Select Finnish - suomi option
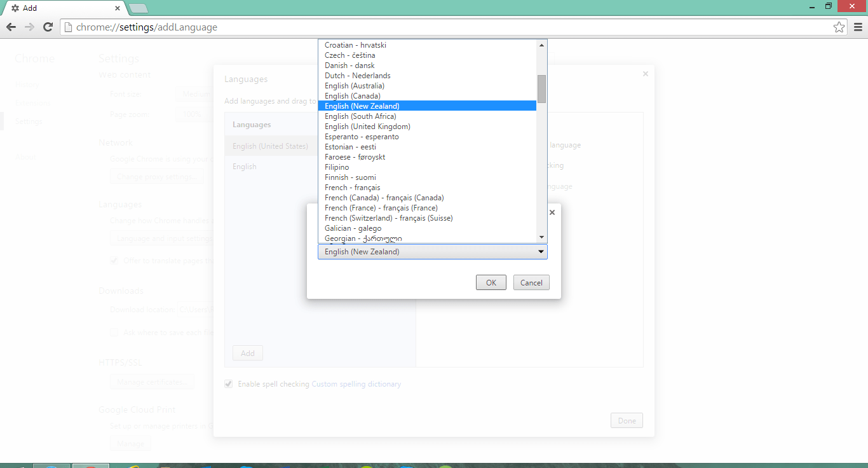Image resolution: width=868 pixels, height=468 pixels. pos(427,177)
